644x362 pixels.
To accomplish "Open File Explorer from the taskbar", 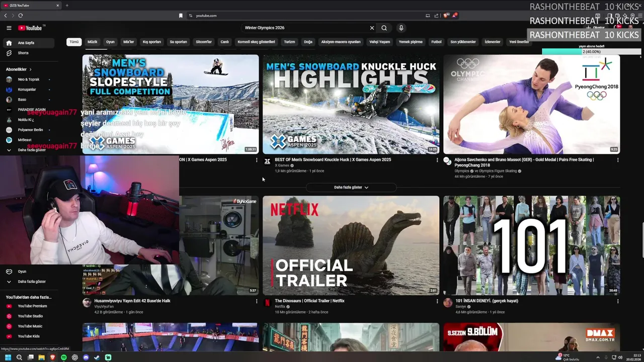I will click(42, 357).
